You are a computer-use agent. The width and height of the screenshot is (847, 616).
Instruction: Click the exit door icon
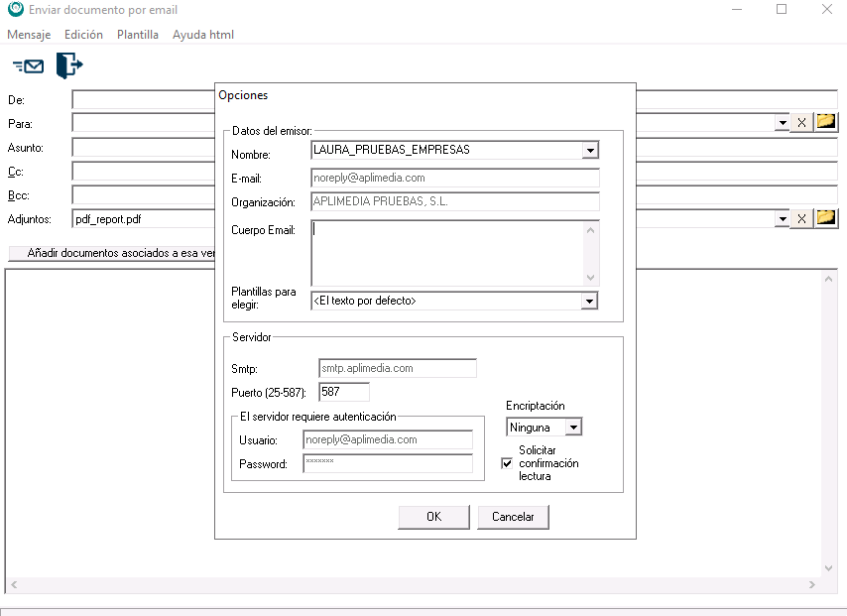pyautogui.click(x=68, y=66)
